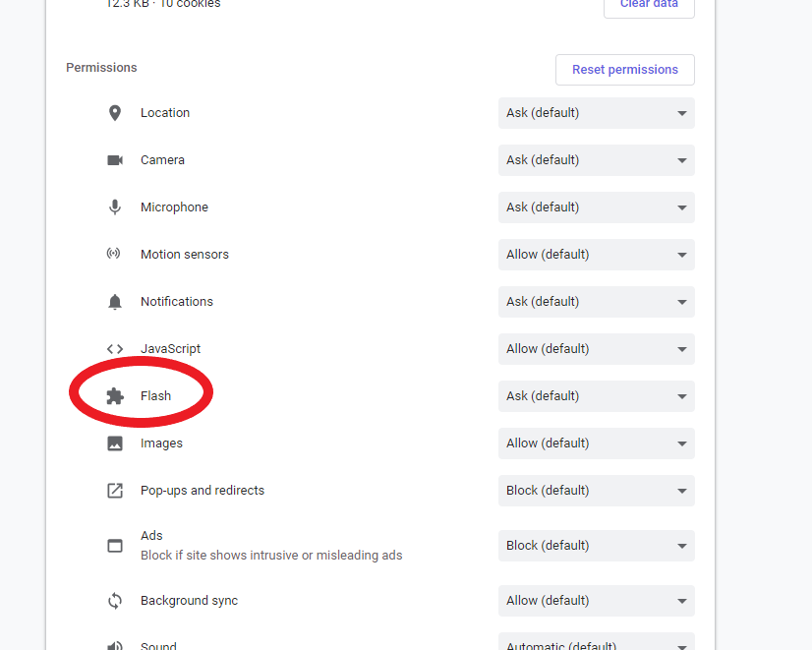
Task: Click the Notifications bell icon
Action: click(x=115, y=302)
